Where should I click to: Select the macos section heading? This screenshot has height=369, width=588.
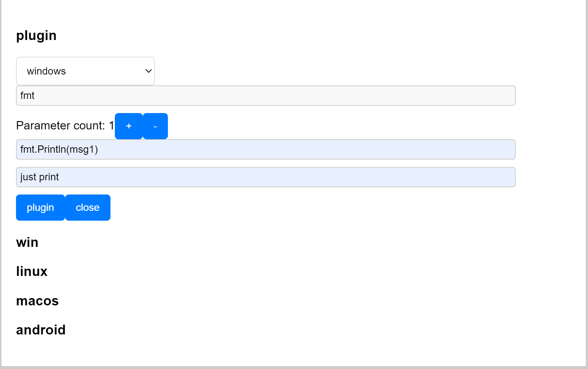[37, 301]
